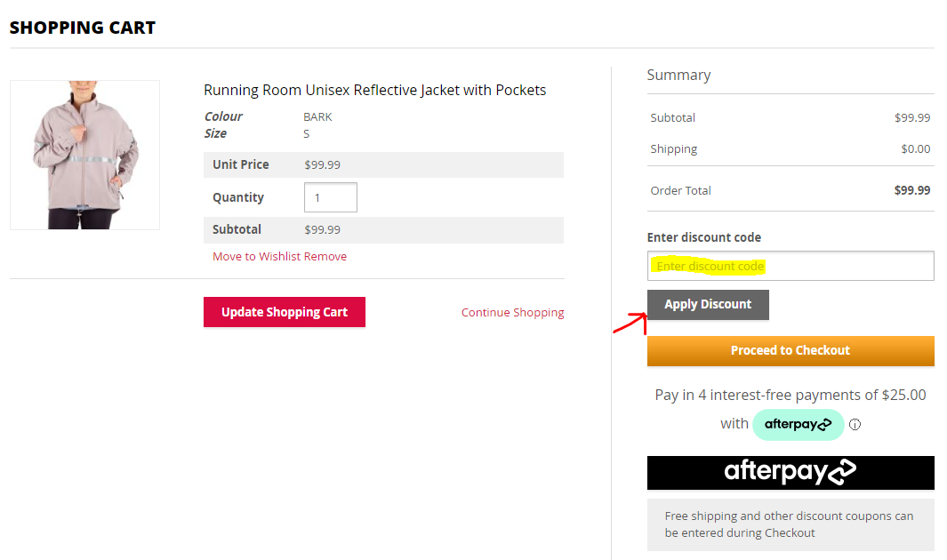Focus the Enter discount code field
This screenshot has width=947, height=560.
point(791,266)
